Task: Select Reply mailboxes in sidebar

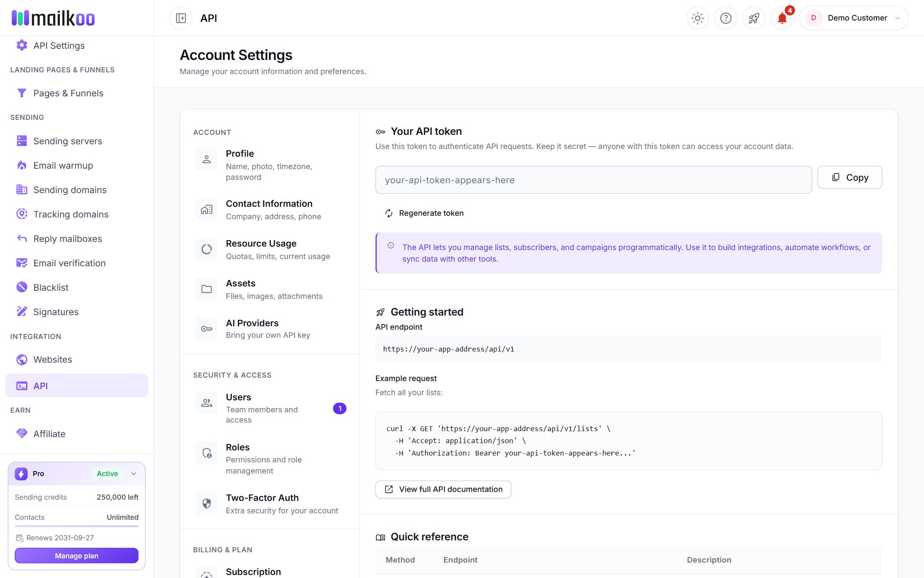Action: (x=77, y=238)
